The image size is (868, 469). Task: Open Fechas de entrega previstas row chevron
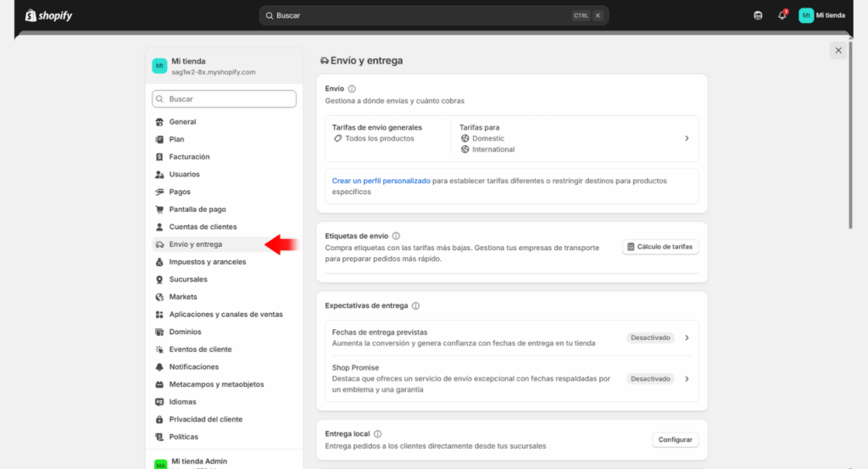point(687,338)
